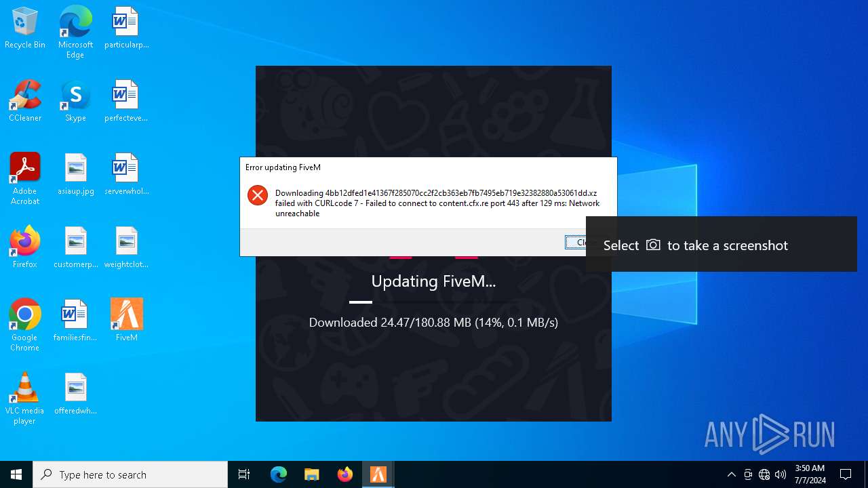Click the Downloaded 24.47/180.88 MB status text
Image resolution: width=868 pixels, height=488 pixels.
click(x=433, y=323)
